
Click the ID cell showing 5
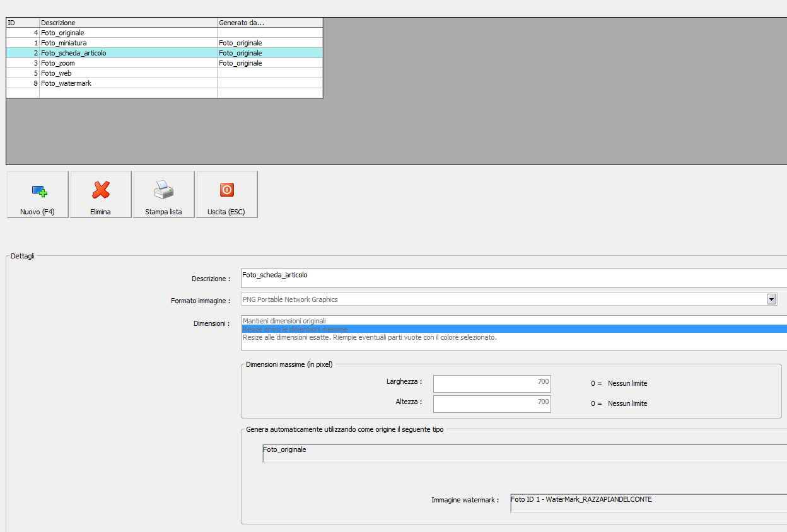pyautogui.click(x=23, y=73)
